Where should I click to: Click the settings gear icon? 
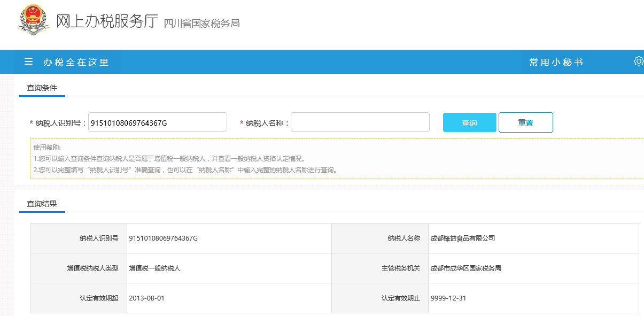pos(638,61)
